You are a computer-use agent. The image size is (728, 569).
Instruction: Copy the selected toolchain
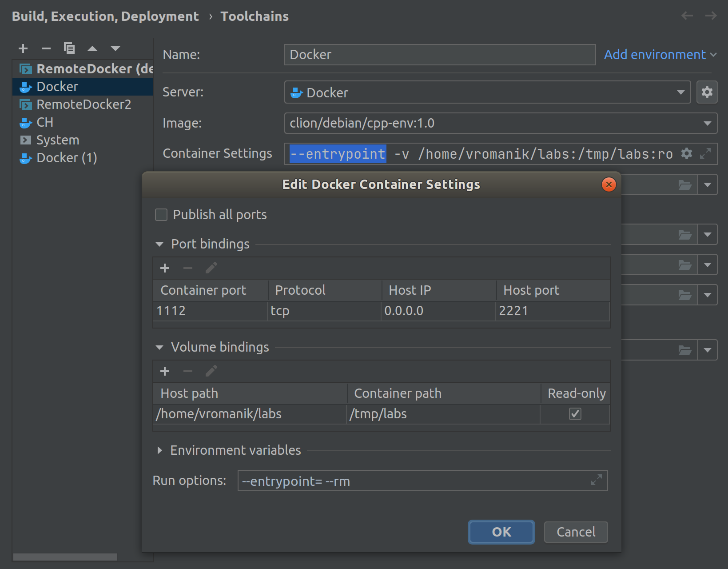pyautogui.click(x=69, y=48)
